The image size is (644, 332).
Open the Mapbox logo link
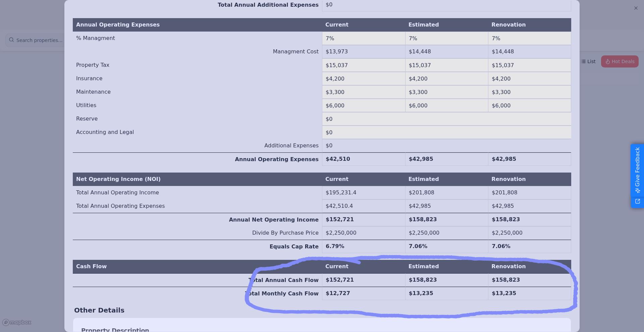tap(17, 322)
